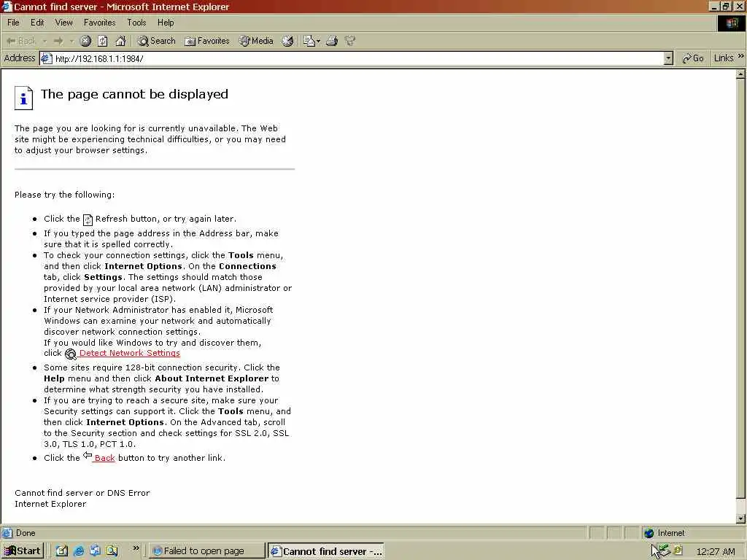Click the page icon in the address bar
Viewport: 747px width, 560px height.
coord(46,58)
